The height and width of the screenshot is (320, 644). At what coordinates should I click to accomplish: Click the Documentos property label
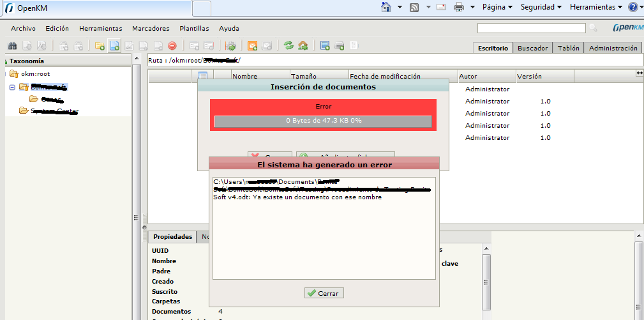(171, 311)
